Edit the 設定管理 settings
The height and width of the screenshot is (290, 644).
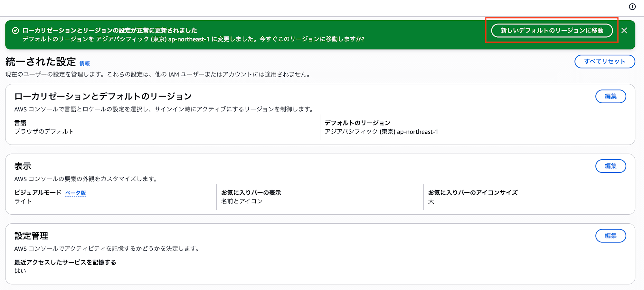click(611, 236)
